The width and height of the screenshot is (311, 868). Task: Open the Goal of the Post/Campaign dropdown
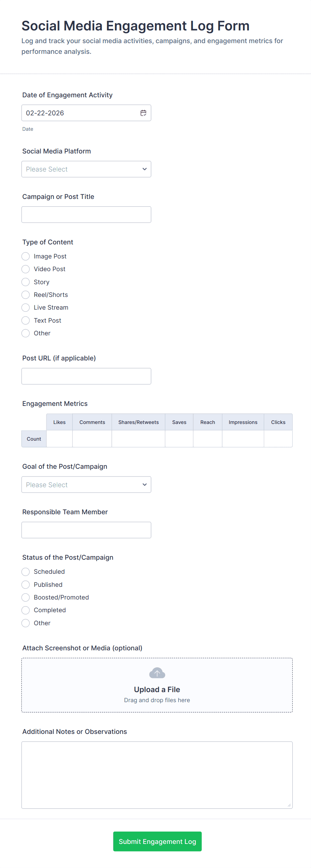point(86,484)
